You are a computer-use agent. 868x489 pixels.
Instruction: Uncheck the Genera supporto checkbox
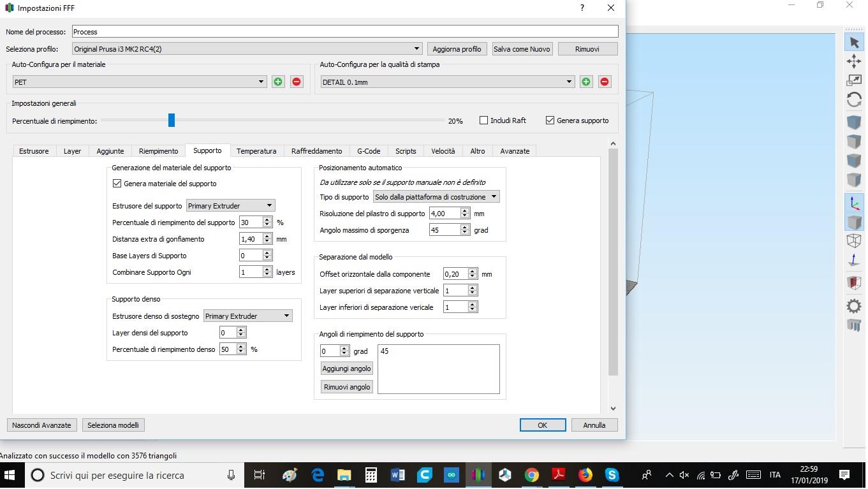coord(550,120)
